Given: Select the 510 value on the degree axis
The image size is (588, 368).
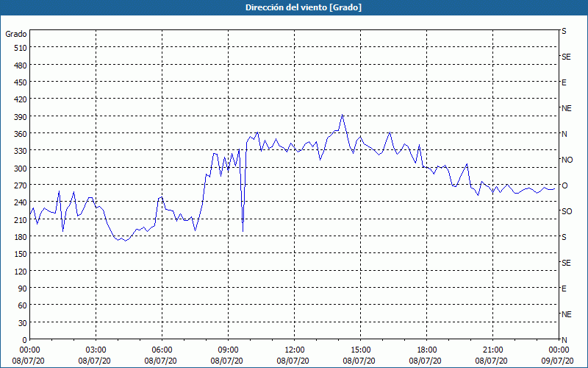Looking at the screenshot, I should point(21,48).
